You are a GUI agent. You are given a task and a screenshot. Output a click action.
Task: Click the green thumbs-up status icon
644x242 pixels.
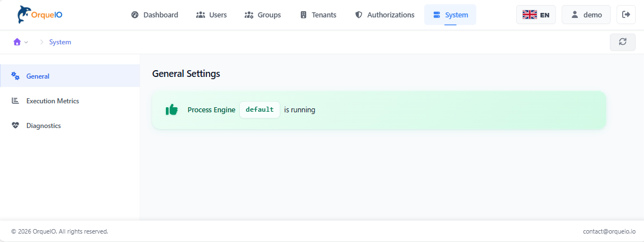(x=172, y=110)
